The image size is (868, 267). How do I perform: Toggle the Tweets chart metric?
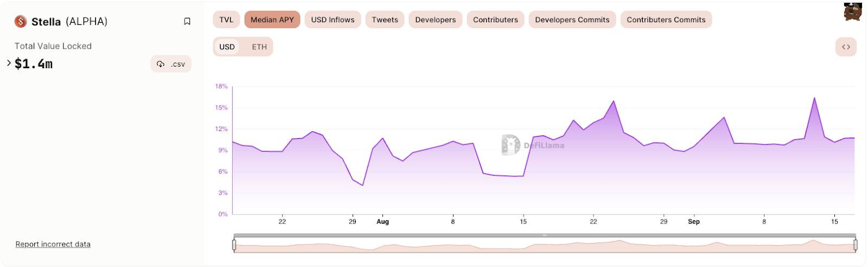coord(385,19)
